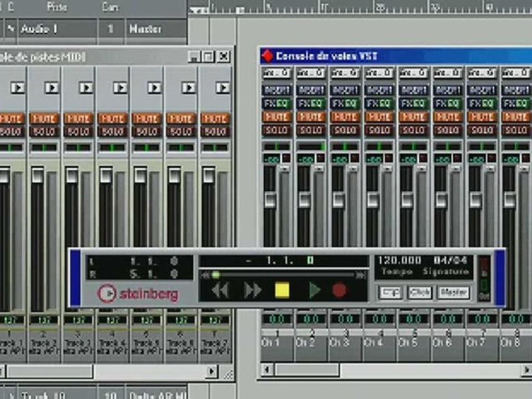
Task: Mute Ch 7 in the VST console
Action: [x=482, y=117]
